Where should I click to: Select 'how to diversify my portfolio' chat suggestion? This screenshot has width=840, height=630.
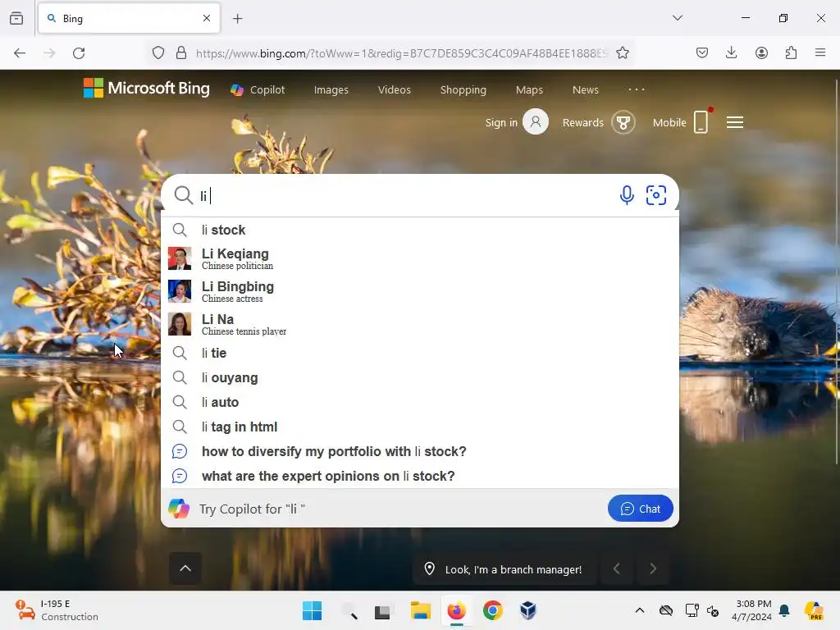[x=419, y=452]
